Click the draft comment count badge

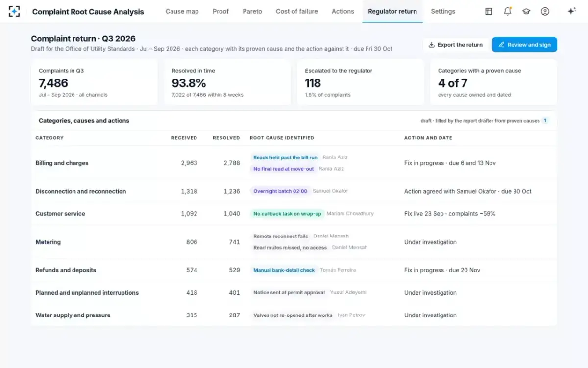545,121
